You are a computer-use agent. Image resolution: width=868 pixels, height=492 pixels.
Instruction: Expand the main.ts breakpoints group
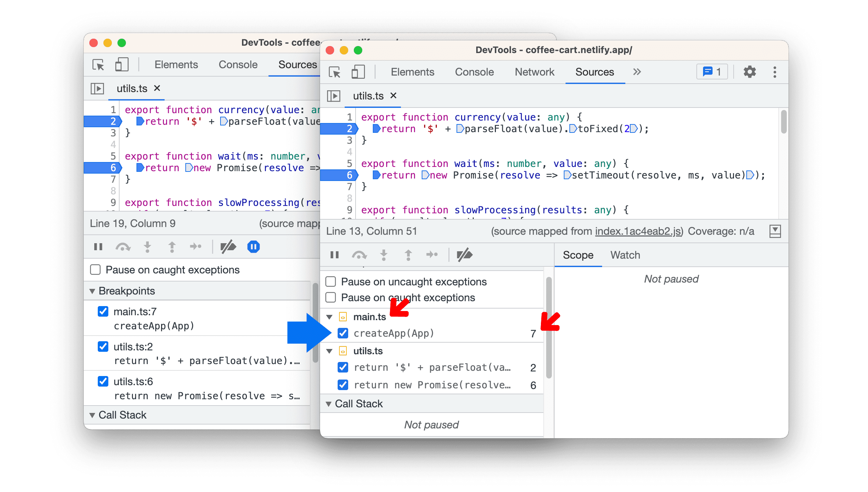point(331,316)
